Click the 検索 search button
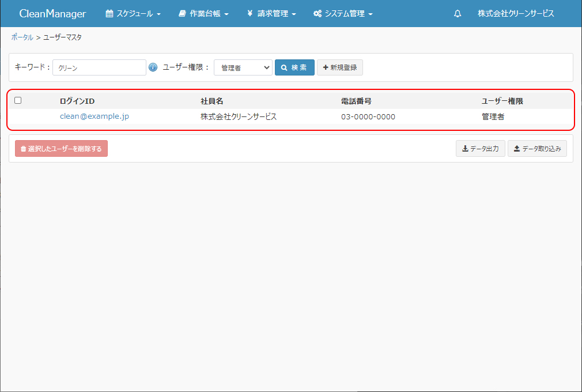Image resolution: width=582 pixels, height=392 pixels. click(x=294, y=67)
